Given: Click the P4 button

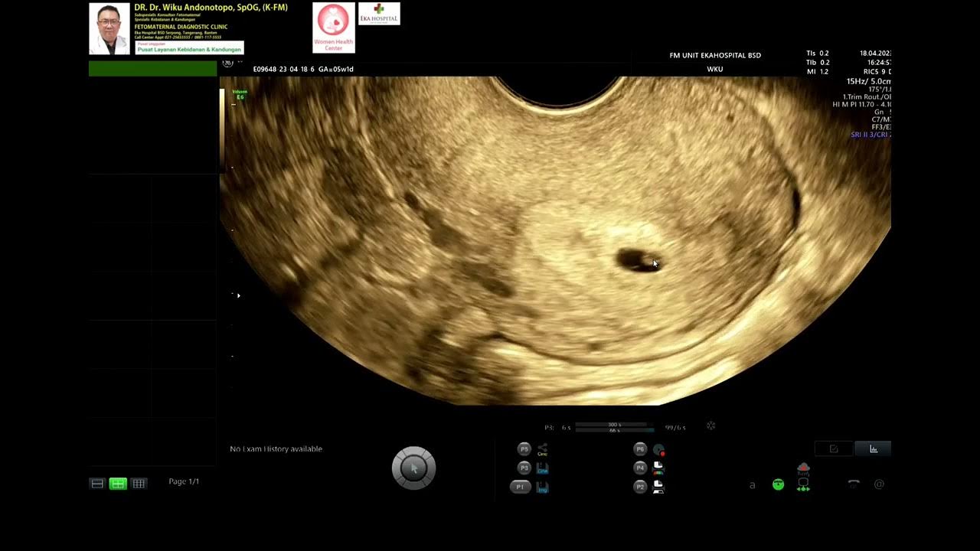Looking at the screenshot, I should 640,468.
